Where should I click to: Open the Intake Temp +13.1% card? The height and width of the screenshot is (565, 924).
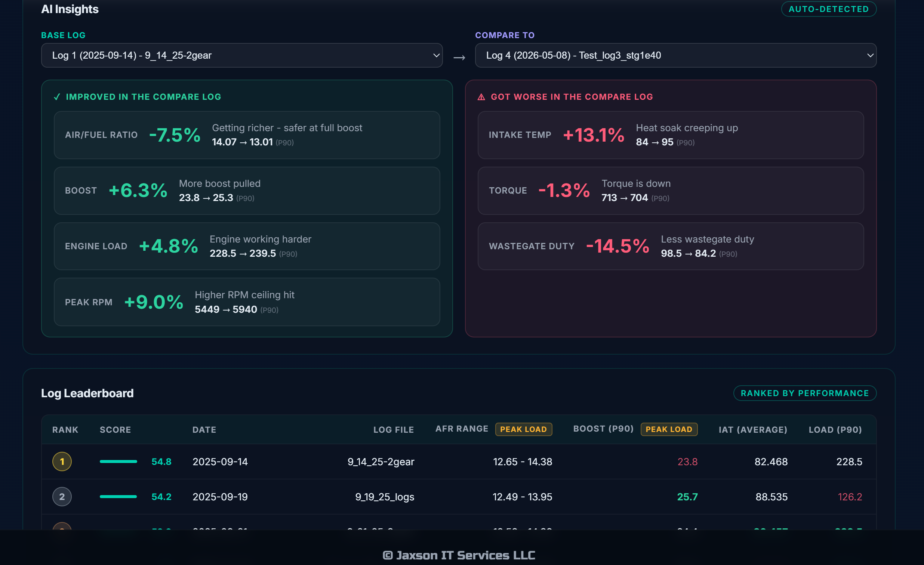(x=671, y=135)
